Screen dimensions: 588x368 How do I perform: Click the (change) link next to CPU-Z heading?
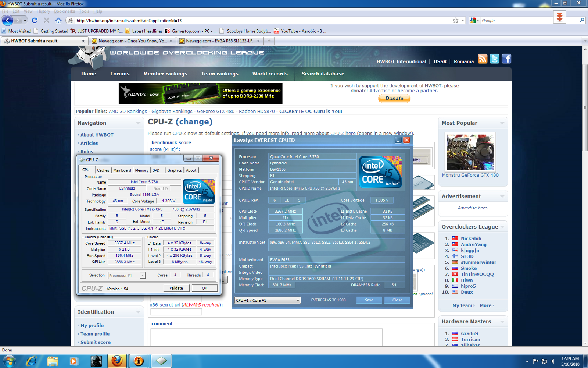194,122
